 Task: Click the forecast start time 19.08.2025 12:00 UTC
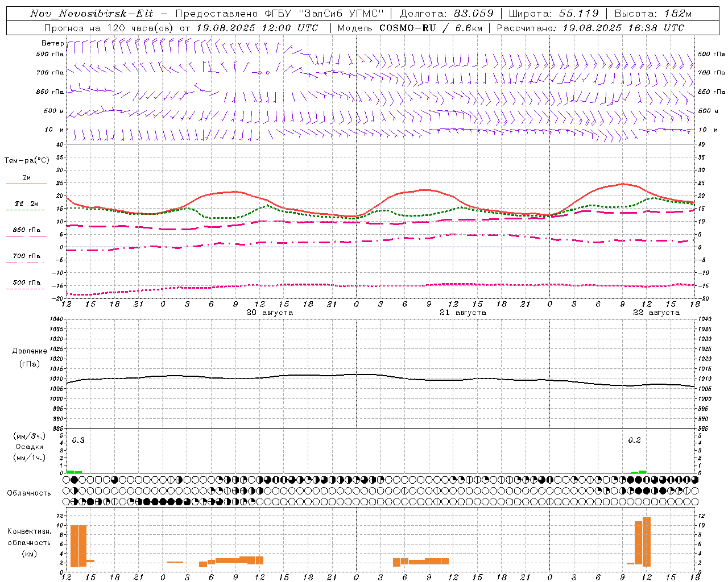pos(257,28)
